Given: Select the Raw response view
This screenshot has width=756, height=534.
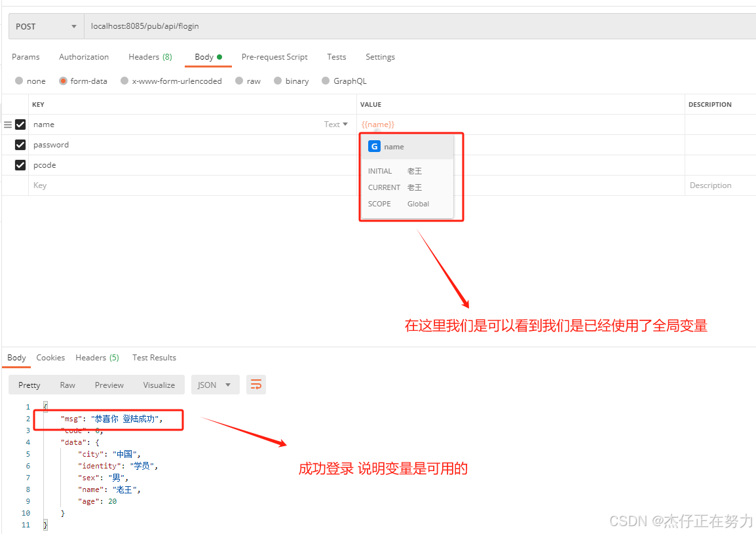Looking at the screenshot, I should point(67,385).
